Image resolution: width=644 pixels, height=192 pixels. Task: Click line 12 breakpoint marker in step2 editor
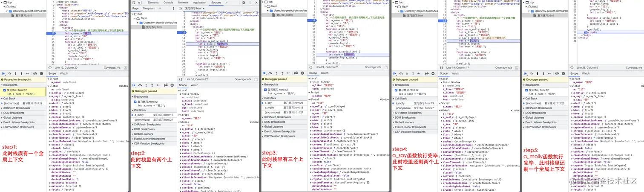(182, 32)
